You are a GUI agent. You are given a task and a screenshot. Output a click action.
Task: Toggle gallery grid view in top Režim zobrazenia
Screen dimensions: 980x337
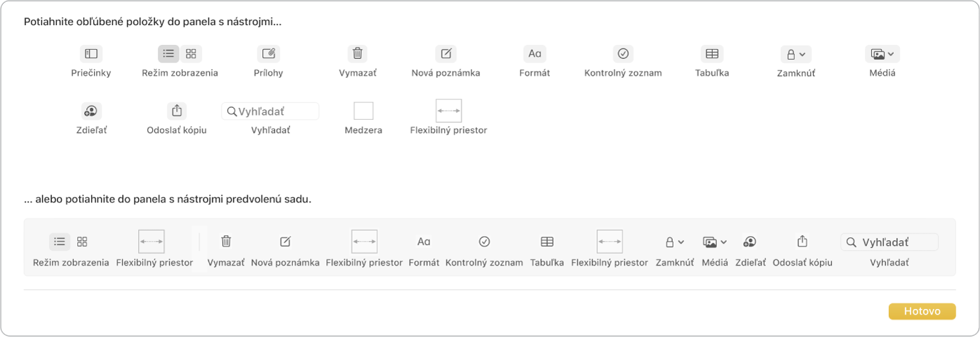(x=191, y=54)
